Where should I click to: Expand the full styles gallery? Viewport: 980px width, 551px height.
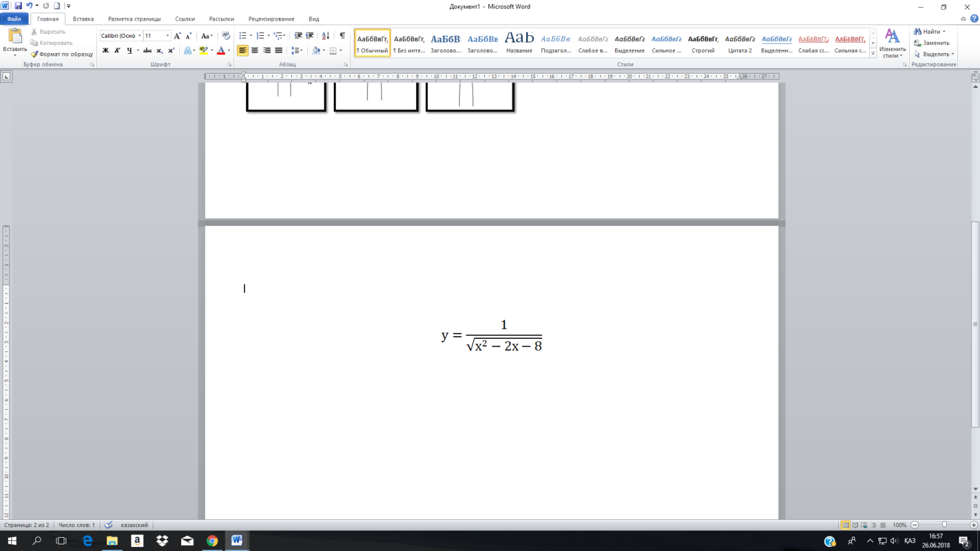pyautogui.click(x=873, y=54)
